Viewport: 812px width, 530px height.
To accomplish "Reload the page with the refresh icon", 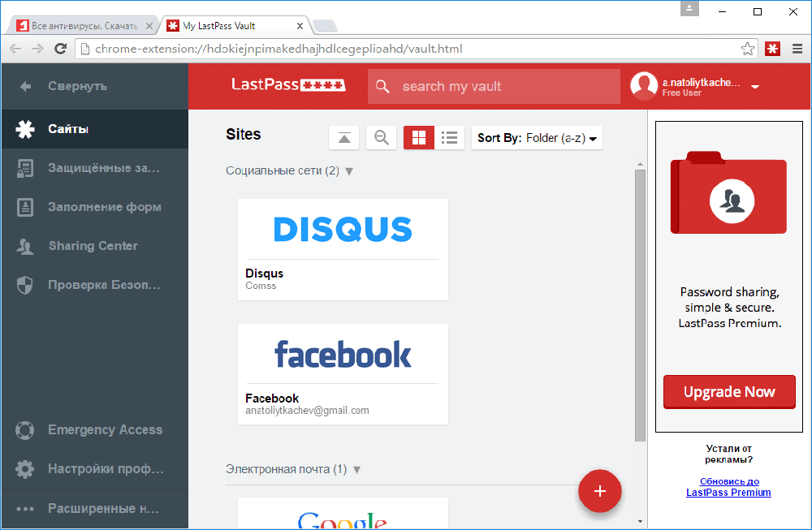I will [61, 49].
